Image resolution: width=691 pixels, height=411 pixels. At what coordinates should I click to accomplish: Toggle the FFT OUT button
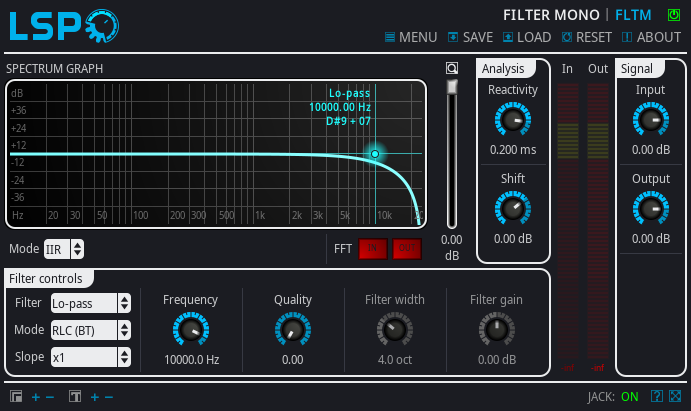(x=406, y=249)
